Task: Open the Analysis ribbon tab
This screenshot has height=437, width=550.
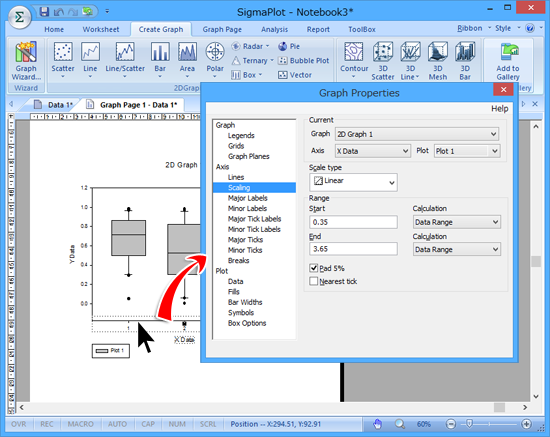Action: click(274, 29)
